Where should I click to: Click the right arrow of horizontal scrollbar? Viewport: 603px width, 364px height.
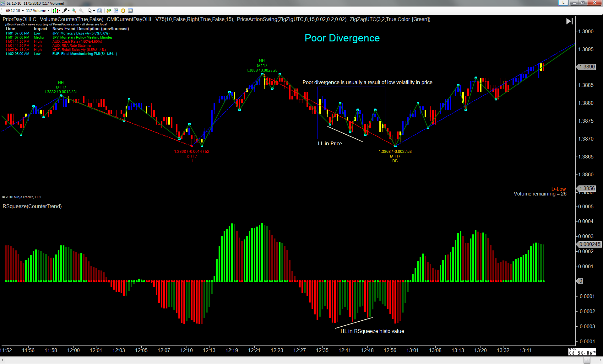600,361
